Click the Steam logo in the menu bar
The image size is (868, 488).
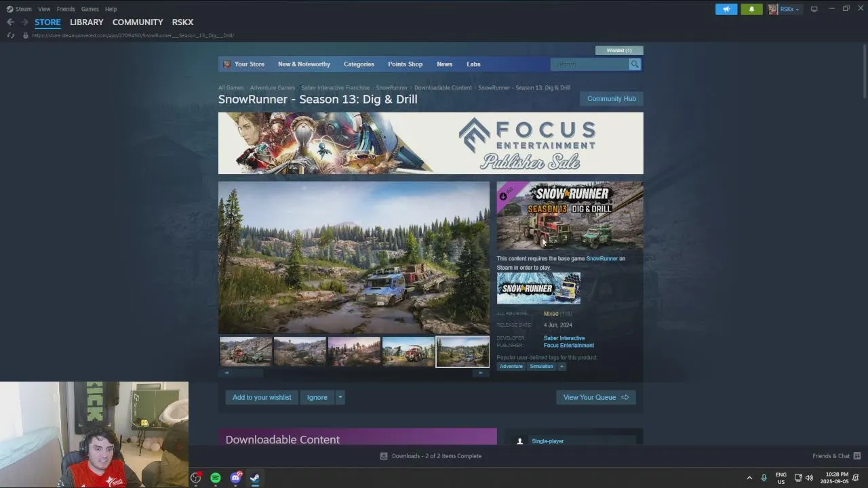(9, 9)
